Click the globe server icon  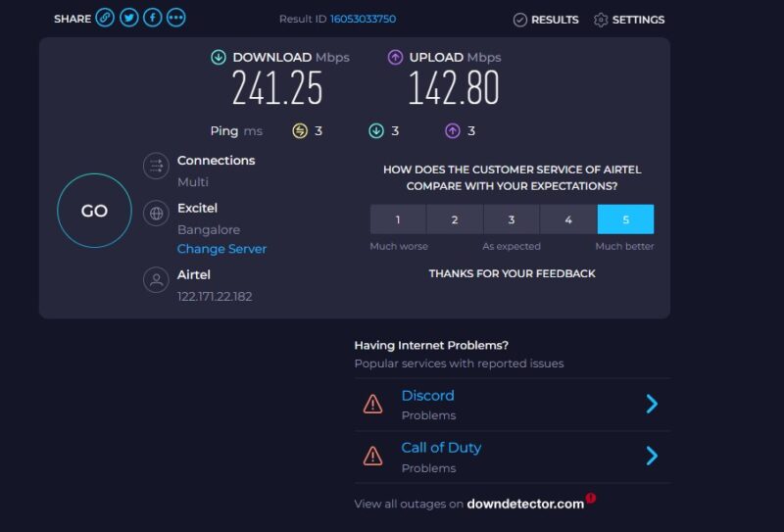pos(155,214)
